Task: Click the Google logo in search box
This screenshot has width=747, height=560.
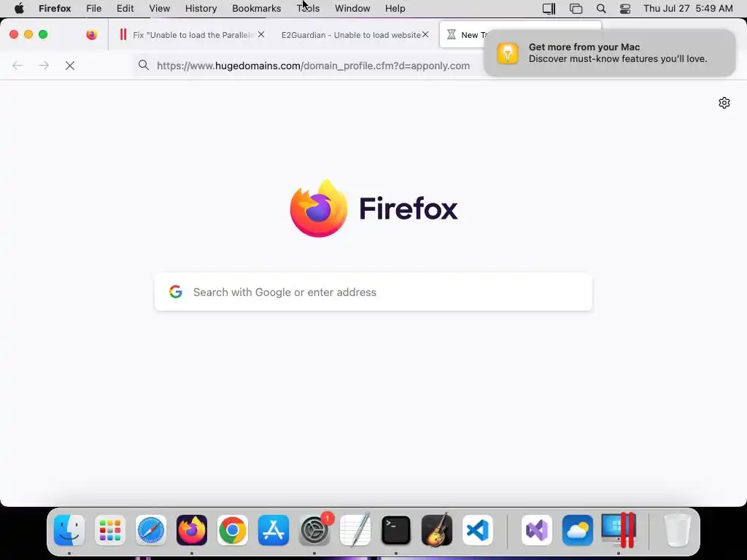Action: (176, 292)
